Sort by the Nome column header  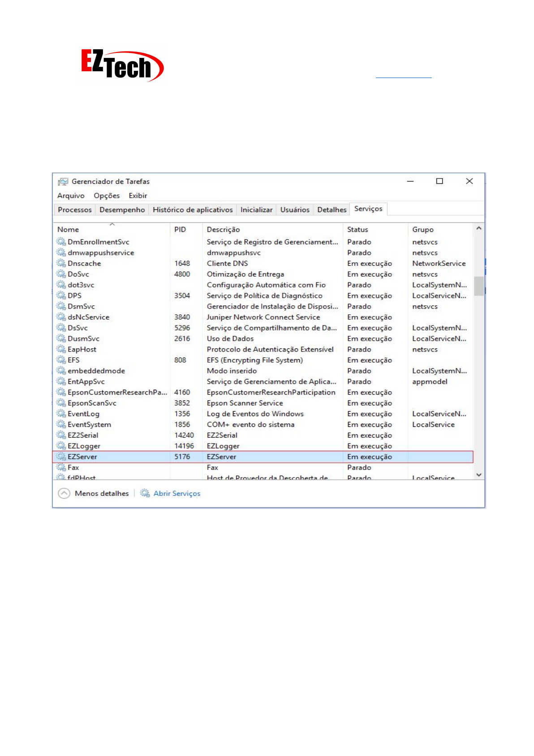[112, 230]
